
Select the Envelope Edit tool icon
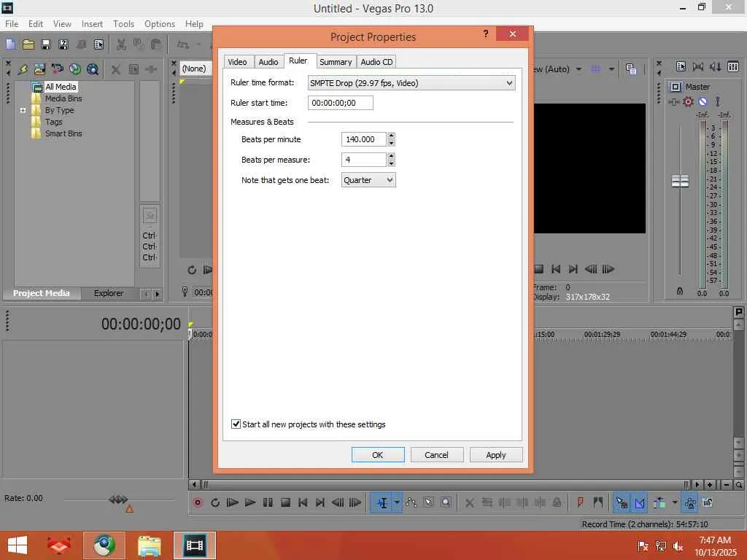[411, 502]
